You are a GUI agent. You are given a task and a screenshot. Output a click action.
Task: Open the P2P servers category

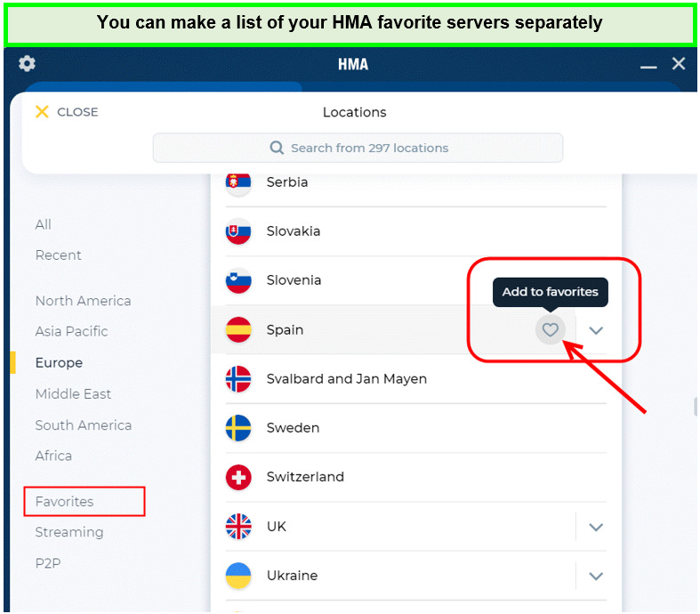tap(48, 563)
